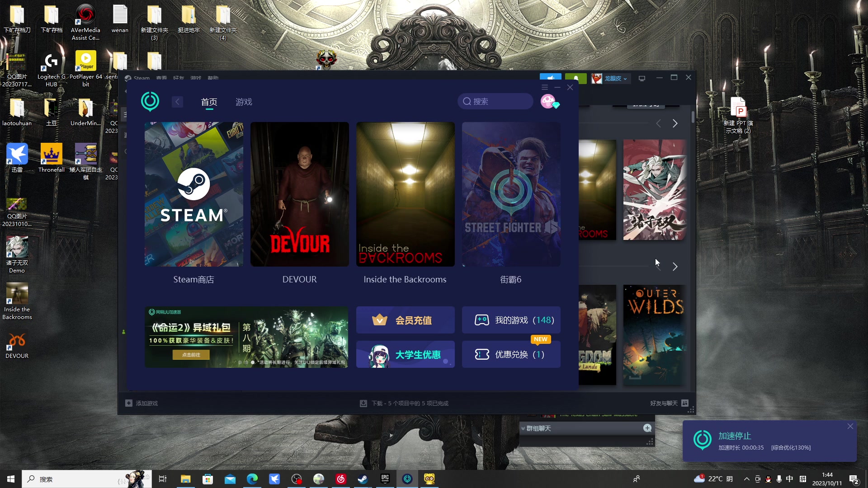Open Microsoft Edge from the taskbar
Image resolution: width=868 pixels, height=488 pixels.
tap(252, 479)
